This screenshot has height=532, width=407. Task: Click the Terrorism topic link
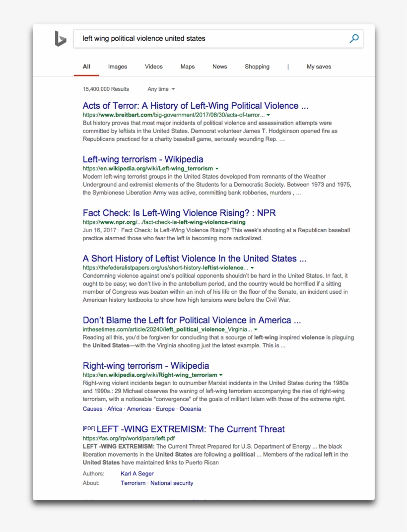point(133,483)
